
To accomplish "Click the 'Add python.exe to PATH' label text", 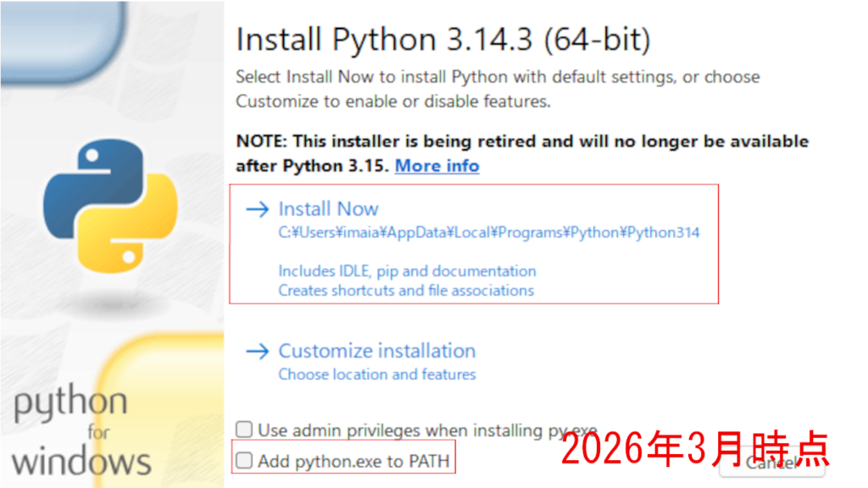I will (x=353, y=462).
